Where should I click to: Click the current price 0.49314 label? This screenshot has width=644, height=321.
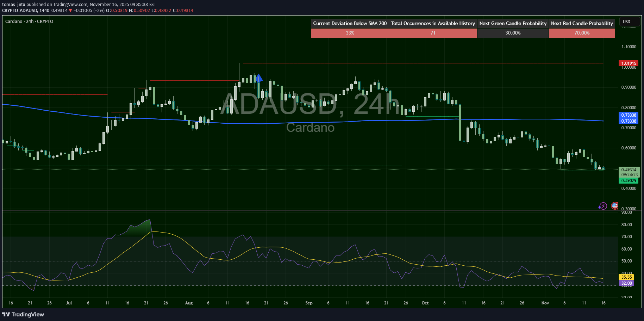coord(629,170)
